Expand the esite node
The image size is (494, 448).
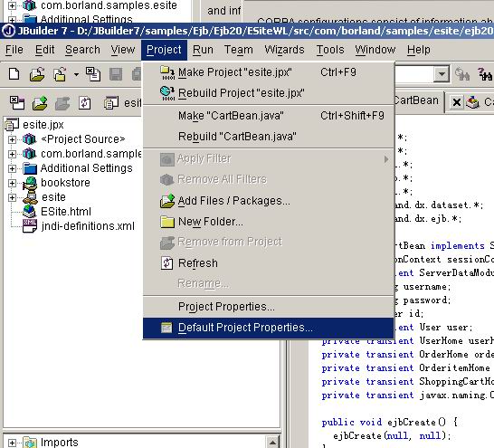pos(12,197)
